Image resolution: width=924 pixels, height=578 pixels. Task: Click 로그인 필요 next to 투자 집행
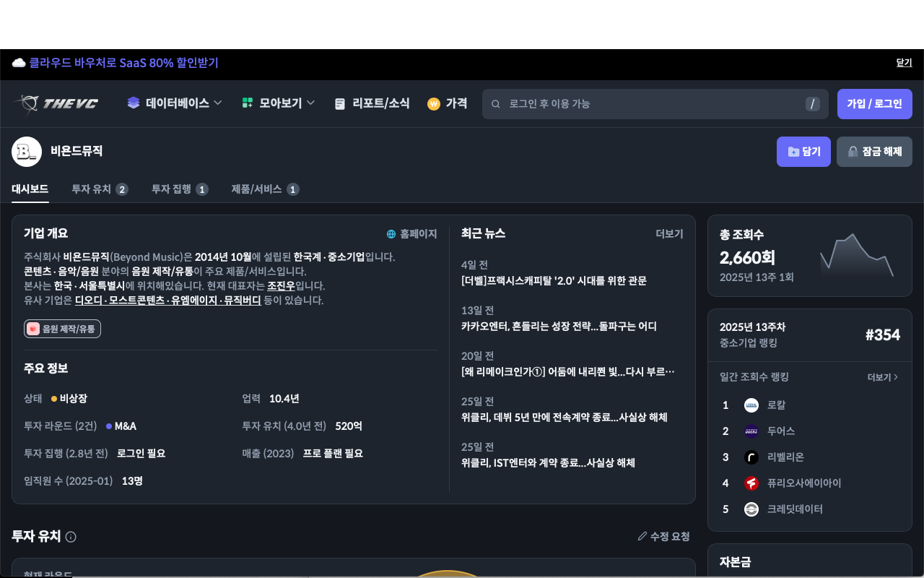pyautogui.click(x=141, y=453)
